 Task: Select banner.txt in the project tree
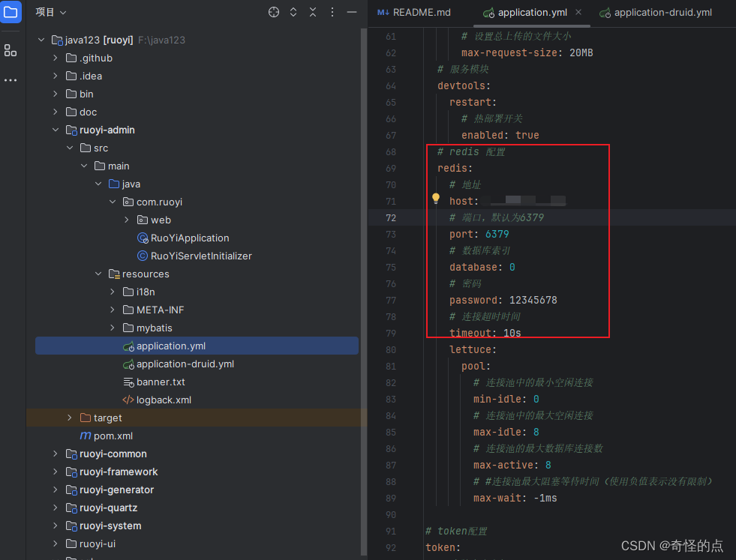(161, 382)
